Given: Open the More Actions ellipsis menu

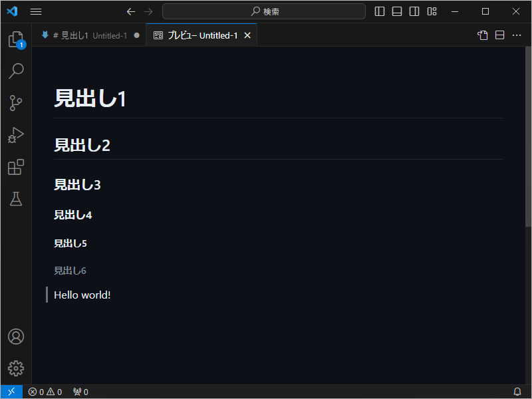Looking at the screenshot, I should [517, 35].
